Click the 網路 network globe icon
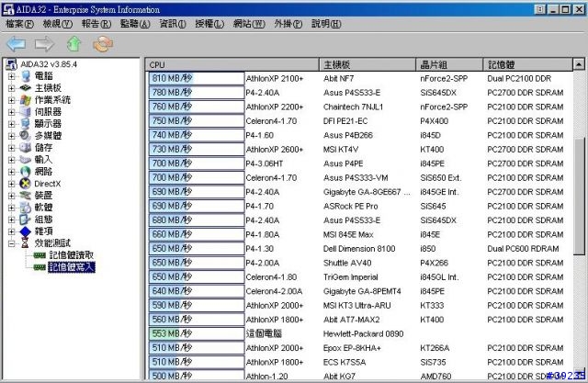The image size is (588, 383). (x=26, y=172)
